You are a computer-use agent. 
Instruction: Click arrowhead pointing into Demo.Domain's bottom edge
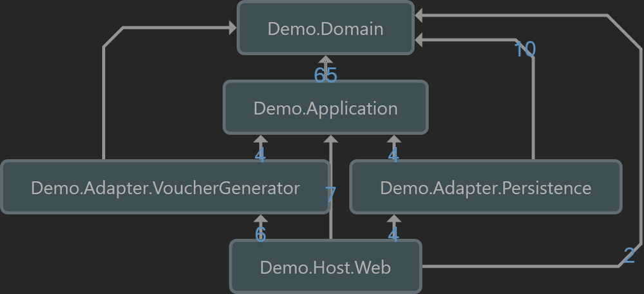326,60
